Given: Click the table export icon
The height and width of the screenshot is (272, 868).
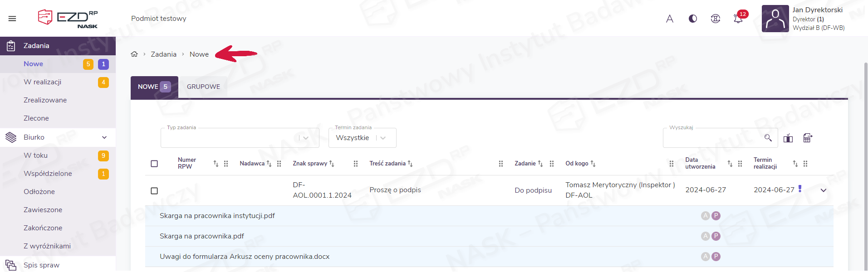Looking at the screenshot, I should tap(808, 138).
